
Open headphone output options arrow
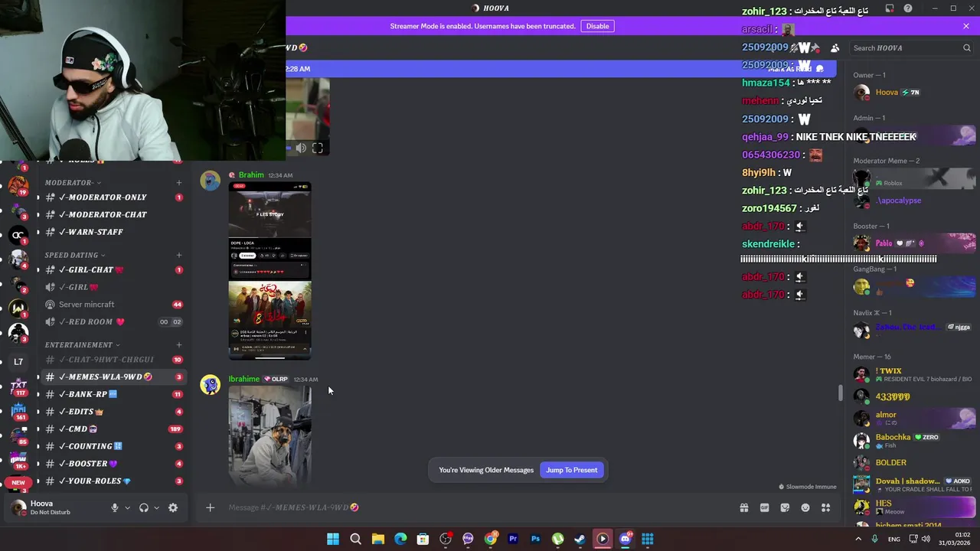click(x=156, y=507)
